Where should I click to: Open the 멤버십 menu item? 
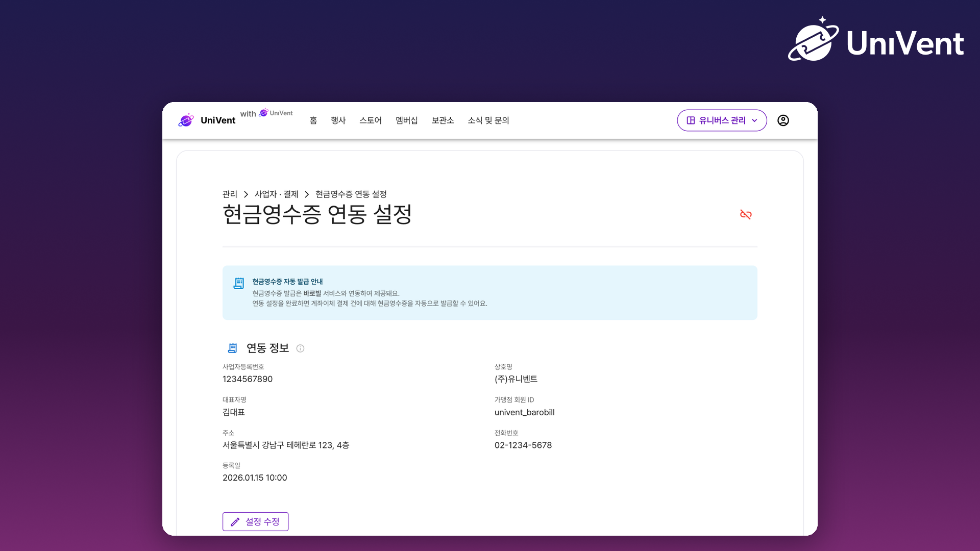tap(407, 120)
